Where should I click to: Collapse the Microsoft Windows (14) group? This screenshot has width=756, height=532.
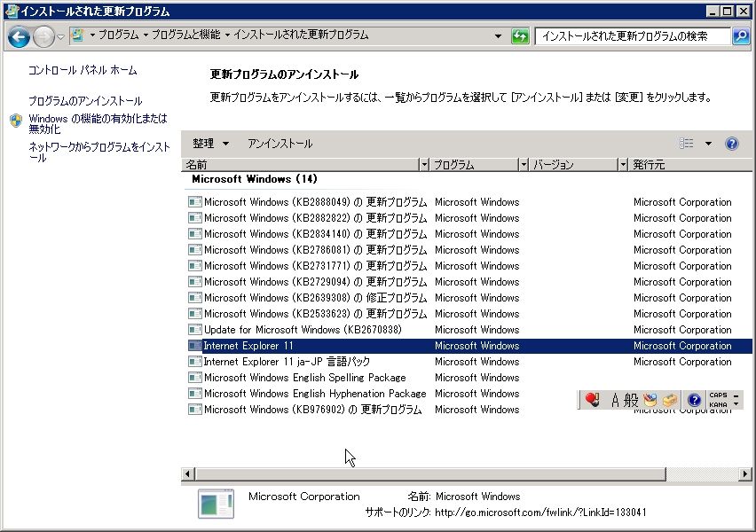coord(255,179)
